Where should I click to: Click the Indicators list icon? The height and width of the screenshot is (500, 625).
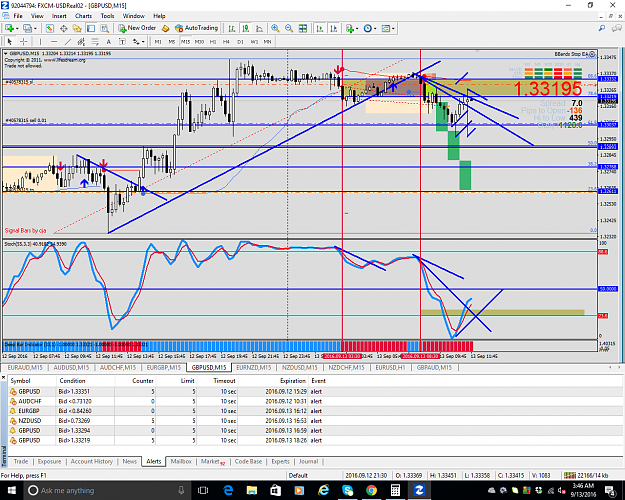pos(350,28)
